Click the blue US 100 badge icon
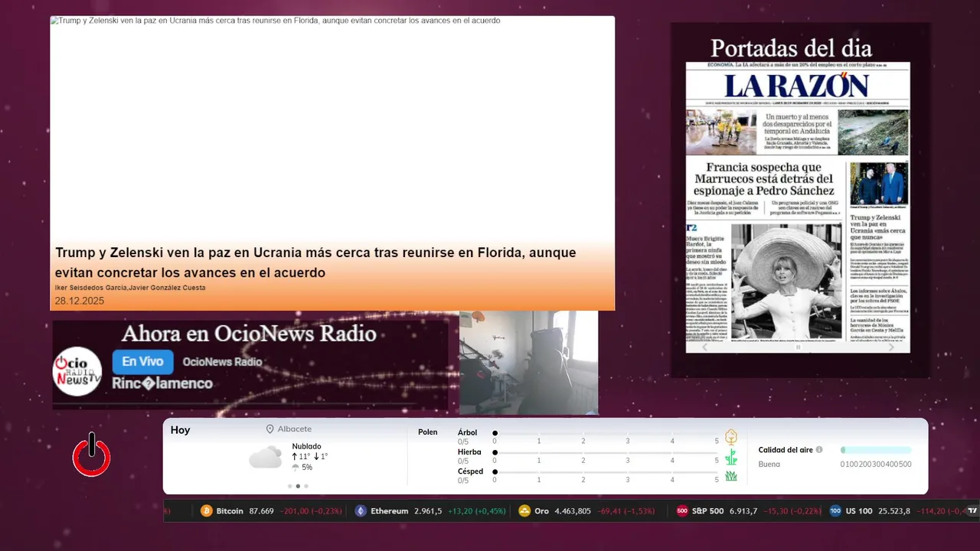980x551 pixels. pos(835,510)
